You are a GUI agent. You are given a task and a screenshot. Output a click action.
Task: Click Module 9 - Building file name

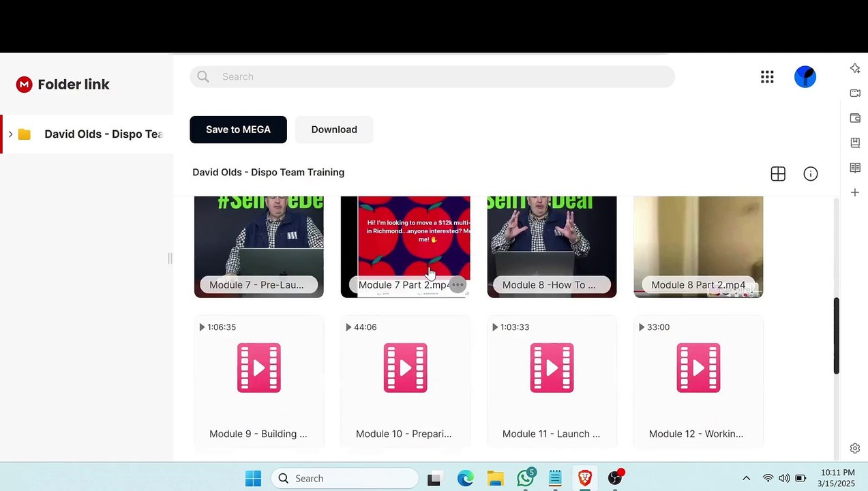click(258, 434)
